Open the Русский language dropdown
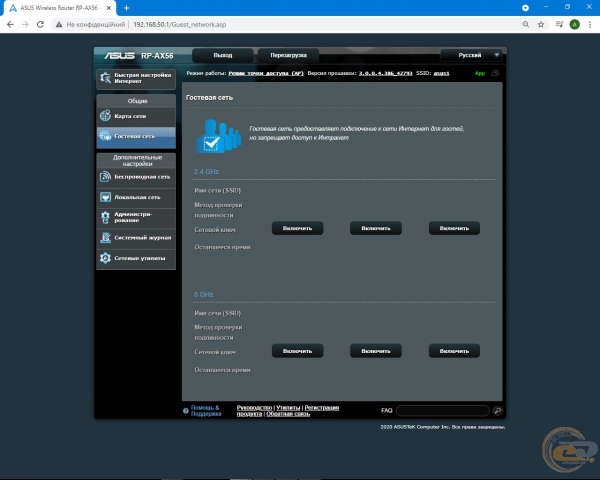The height and width of the screenshot is (480, 600). coord(471,55)
